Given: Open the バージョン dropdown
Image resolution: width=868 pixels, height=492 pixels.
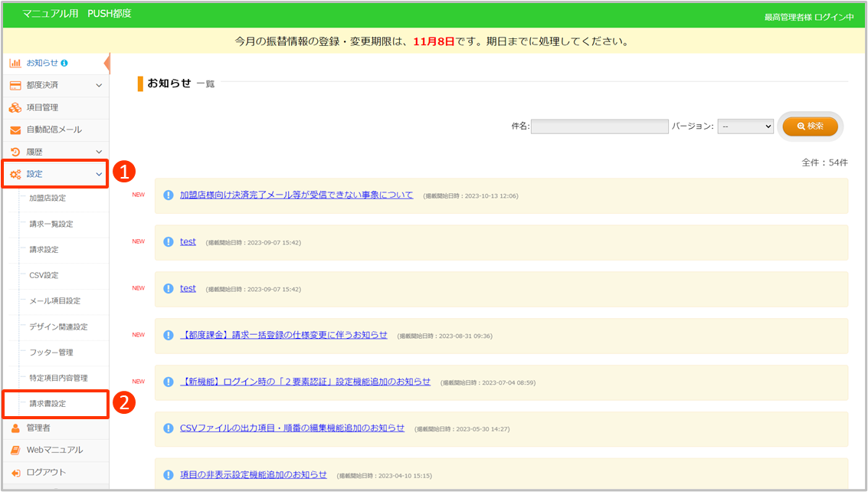Looking at the screenshot, I should coord(745,126).
